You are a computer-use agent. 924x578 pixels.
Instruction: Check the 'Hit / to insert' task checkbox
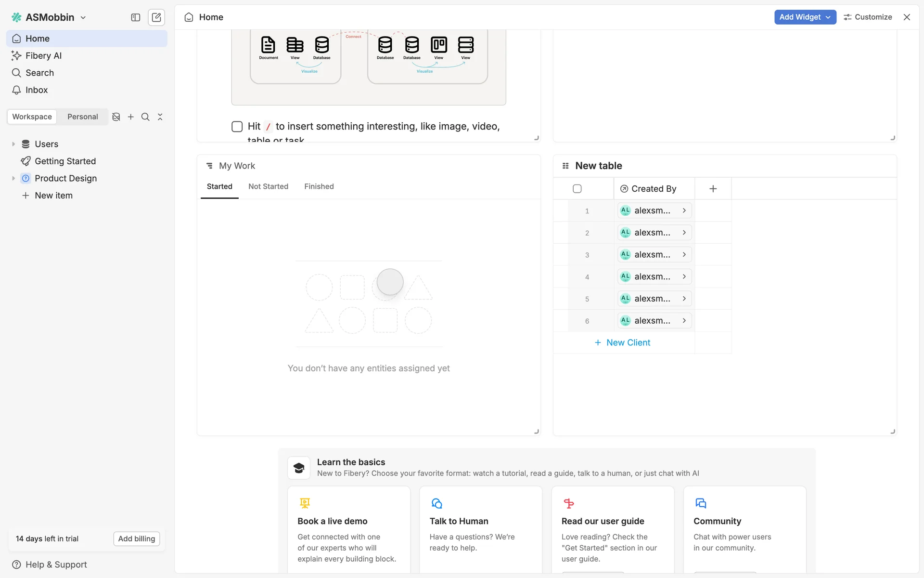[x=237, y=127]
